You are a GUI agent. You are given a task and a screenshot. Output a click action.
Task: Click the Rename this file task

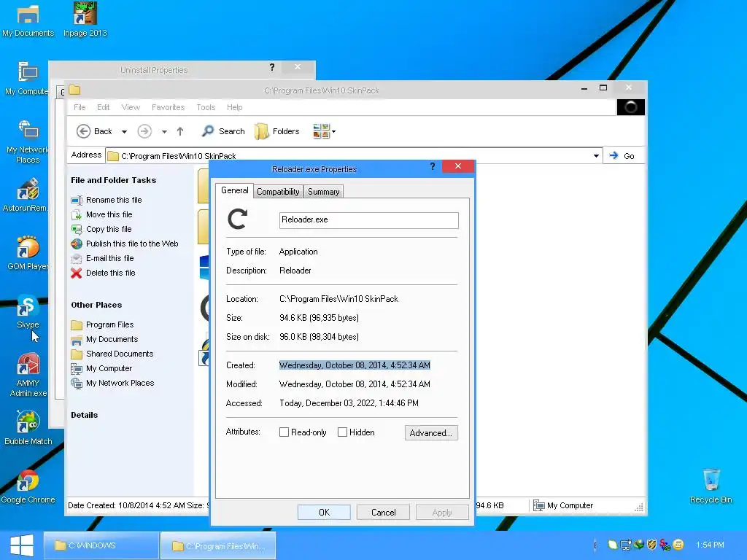click(x=114, y=200)
